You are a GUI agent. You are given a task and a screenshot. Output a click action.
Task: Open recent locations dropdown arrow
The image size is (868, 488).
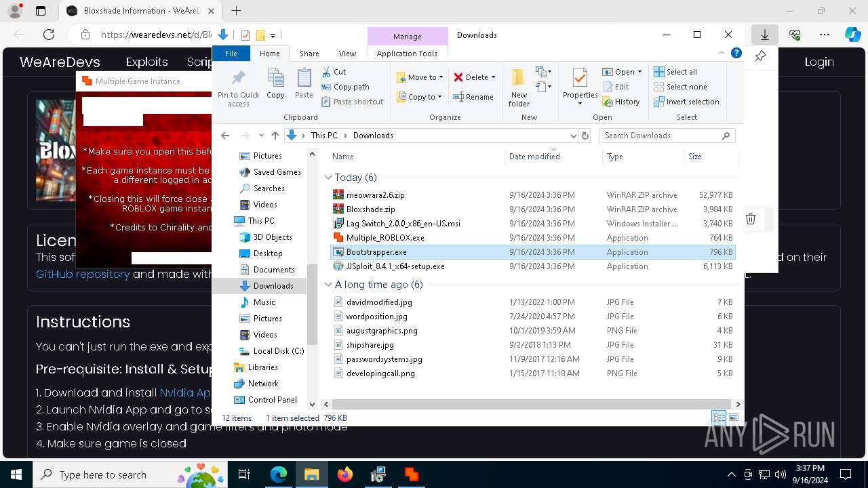(260, 136)
